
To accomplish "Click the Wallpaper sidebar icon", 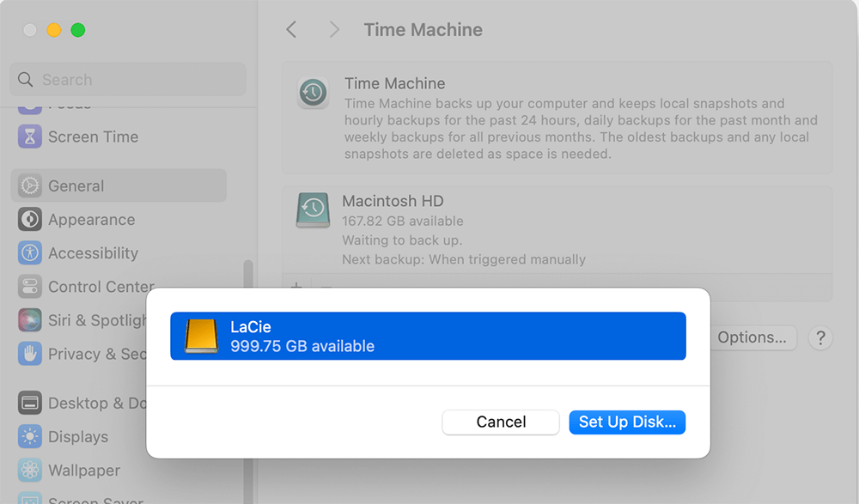I will (30, 470).
